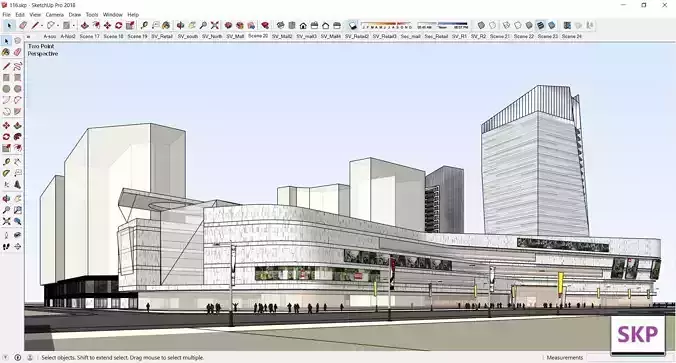Select the Paint Bucket tool in top toolbar
The width and height of the screenshot is (676, 363).
coord(166,25)
